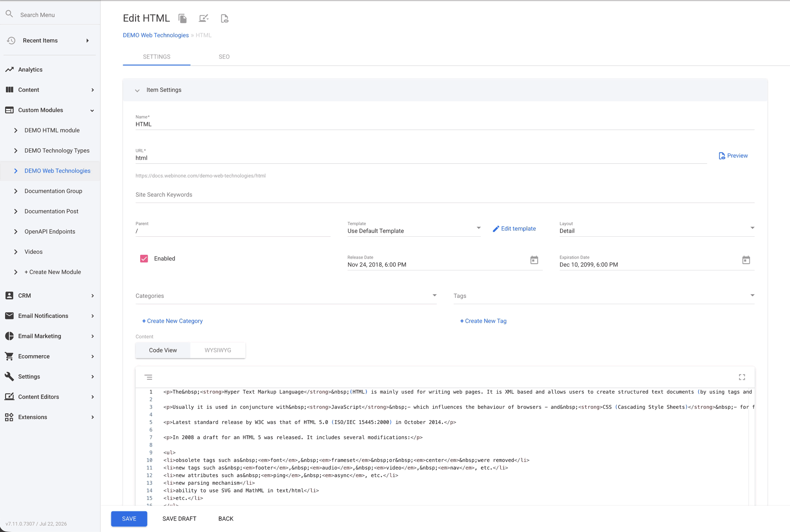
Task: Click the Email Notifications envelope icon
Action: [9, 316]
